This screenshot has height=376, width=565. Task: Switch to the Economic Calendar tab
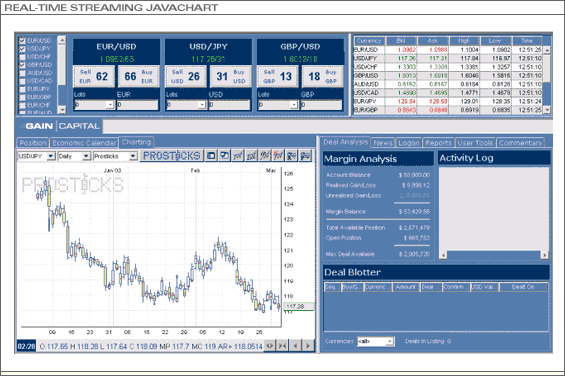(84, 143)
